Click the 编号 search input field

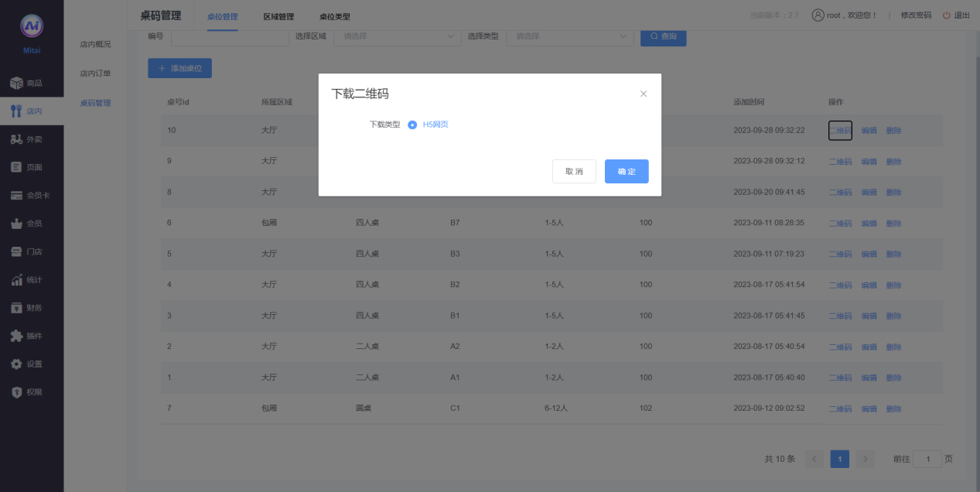230,36
